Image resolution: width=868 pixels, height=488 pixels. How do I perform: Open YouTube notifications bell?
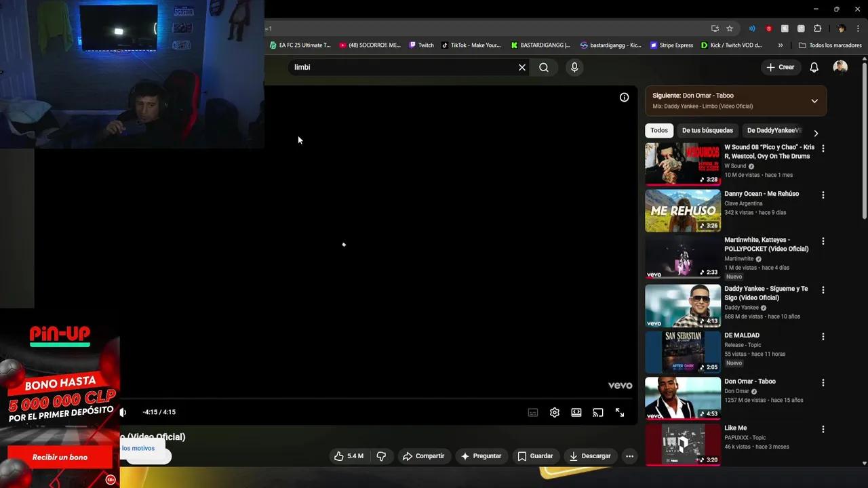coord(814,67)
